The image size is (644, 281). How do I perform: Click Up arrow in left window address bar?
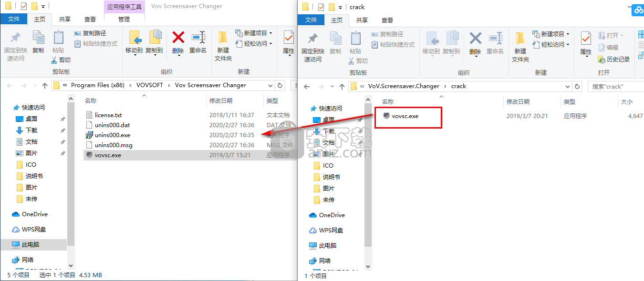click(45, 85)
